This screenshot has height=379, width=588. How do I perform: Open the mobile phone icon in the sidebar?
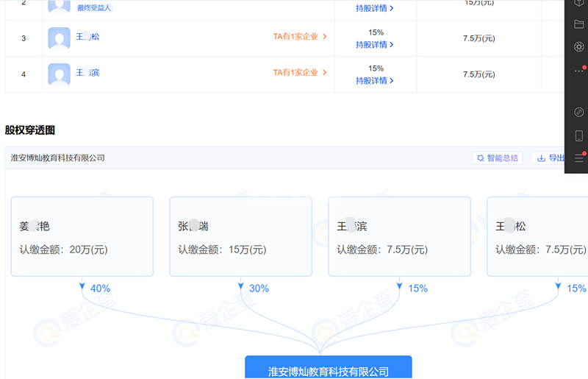[578, 135]
